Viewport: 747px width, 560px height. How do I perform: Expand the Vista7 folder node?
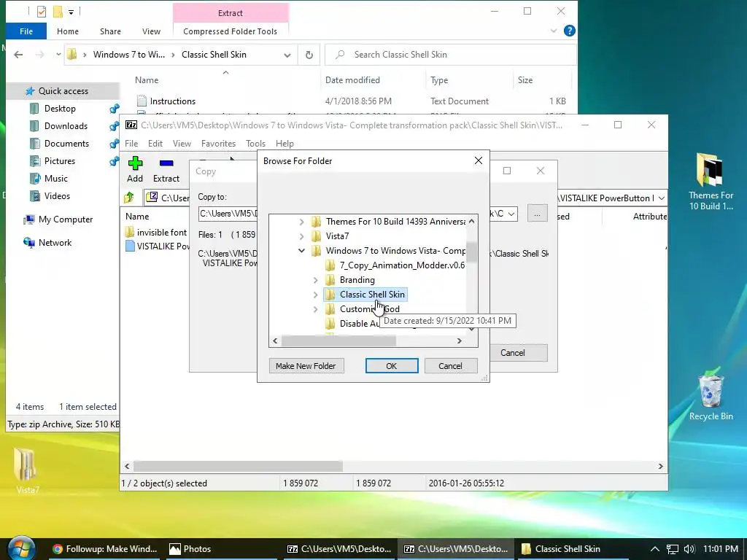[301, 236]
